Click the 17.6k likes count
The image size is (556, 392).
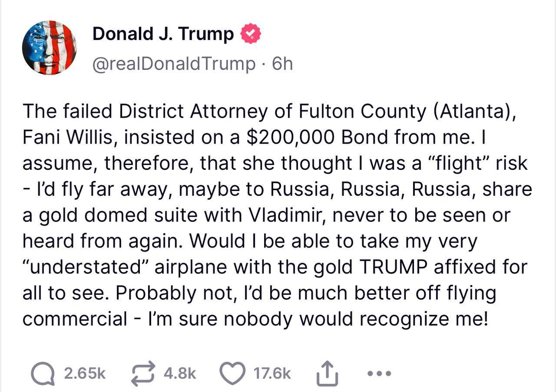pos(272,373)
